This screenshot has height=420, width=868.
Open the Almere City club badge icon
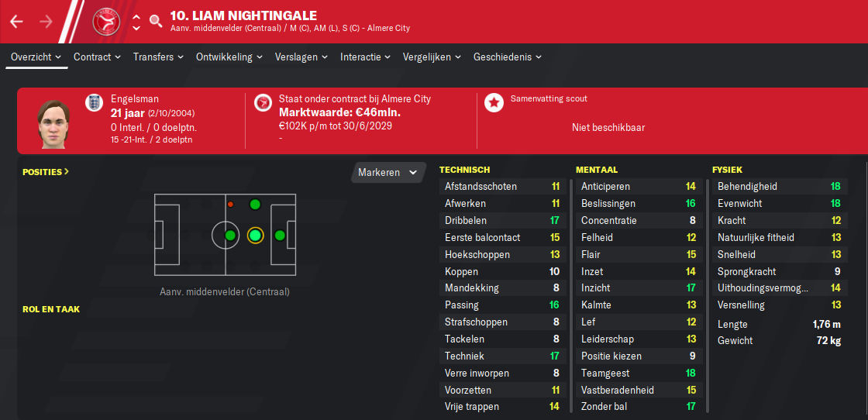(x=105, y=21)
